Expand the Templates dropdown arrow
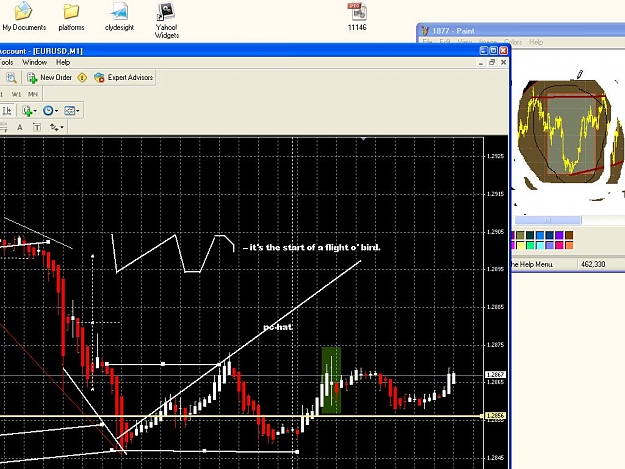The height and width of the screenshot is (469, 625). (x=78, y=111)
